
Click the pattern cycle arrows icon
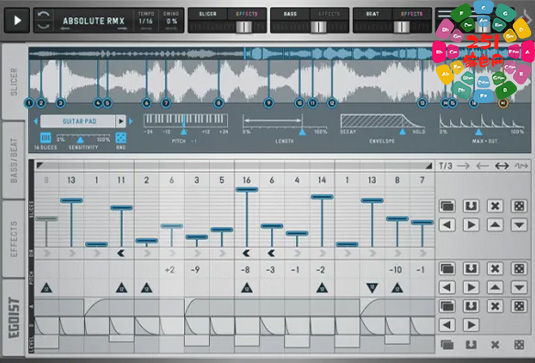44,20
